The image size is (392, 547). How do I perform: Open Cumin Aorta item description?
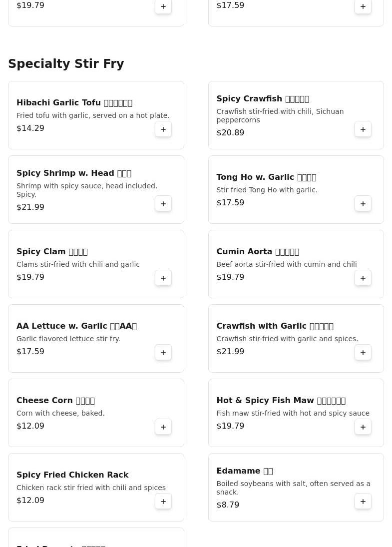286,264
